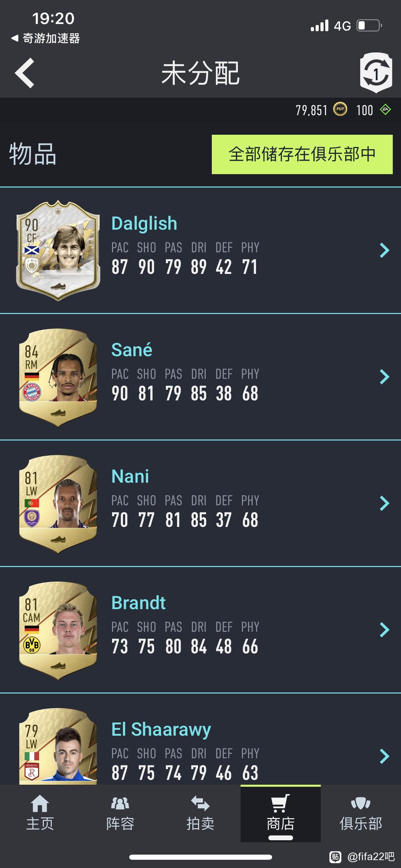Open the shield counter icon showing 1
Screen dimensions: 401x868
(376, 73)
